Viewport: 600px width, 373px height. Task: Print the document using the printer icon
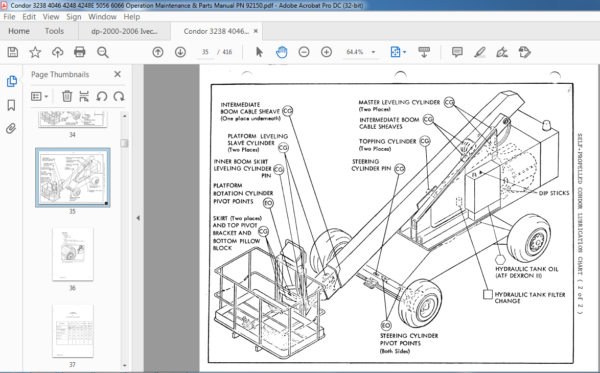tap(80, 52)
